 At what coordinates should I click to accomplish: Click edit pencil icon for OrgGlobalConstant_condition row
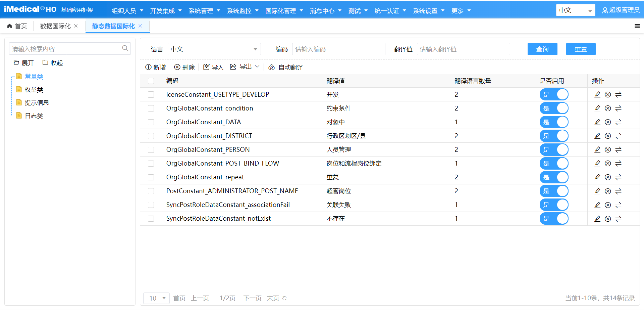click(x=597, y=108)
